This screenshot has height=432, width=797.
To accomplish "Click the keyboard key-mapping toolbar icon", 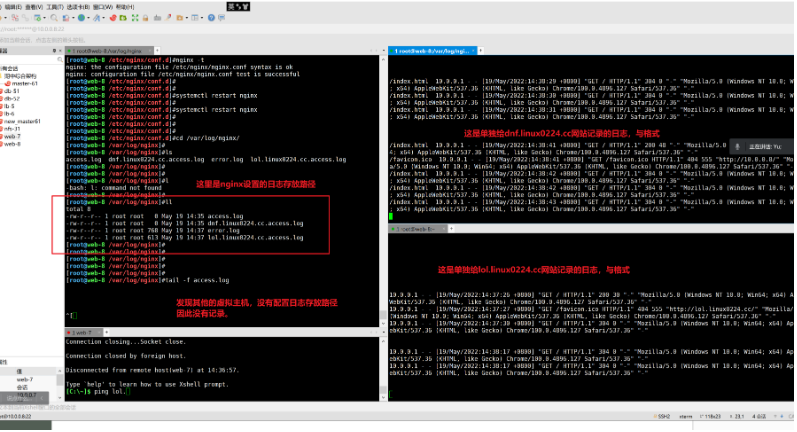I will tap(158, 18).
